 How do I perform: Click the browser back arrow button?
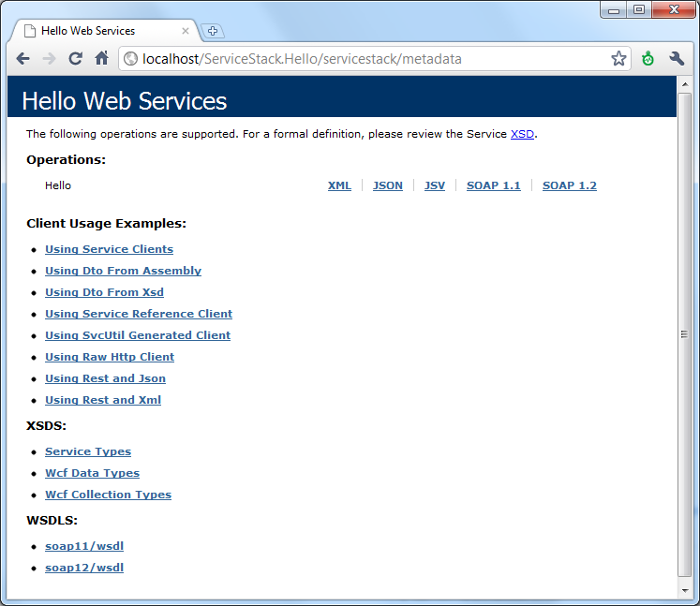[22, 59]
